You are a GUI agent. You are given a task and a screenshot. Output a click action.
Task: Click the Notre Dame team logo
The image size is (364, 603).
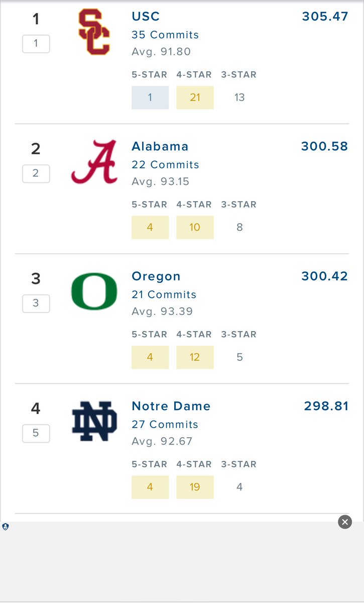pyautogui.click(x=94, y=421)
